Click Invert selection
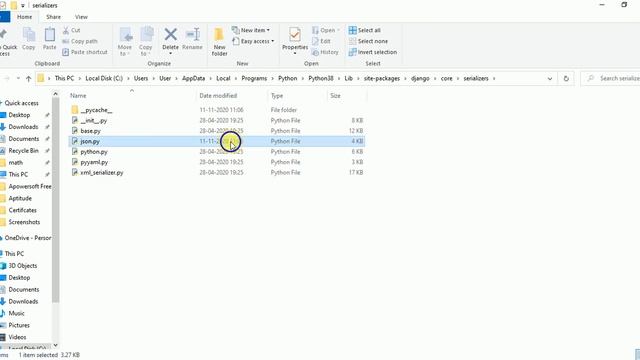Image resolution: width=640 pixels, height=360 pixels. pos(373,52)
